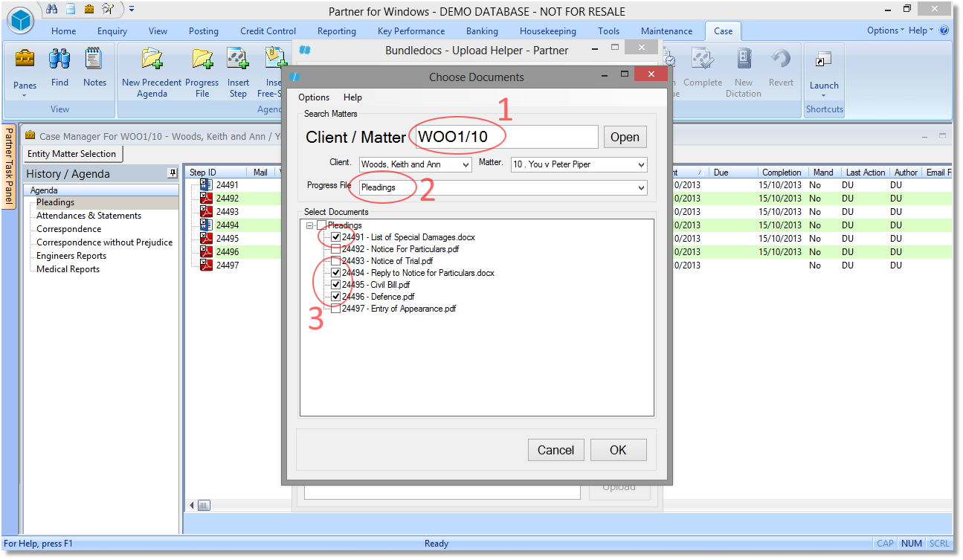Screen dimensions: 963x560
Task: Click OK in Choose Documents dialog
Action: pyautogui.click(x=618, y=450)
